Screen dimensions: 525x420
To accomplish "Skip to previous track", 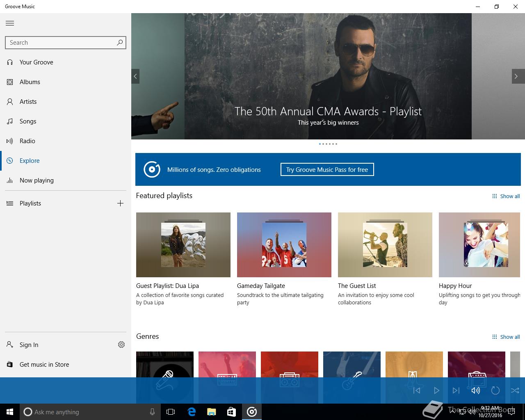I will pos(417,390).
